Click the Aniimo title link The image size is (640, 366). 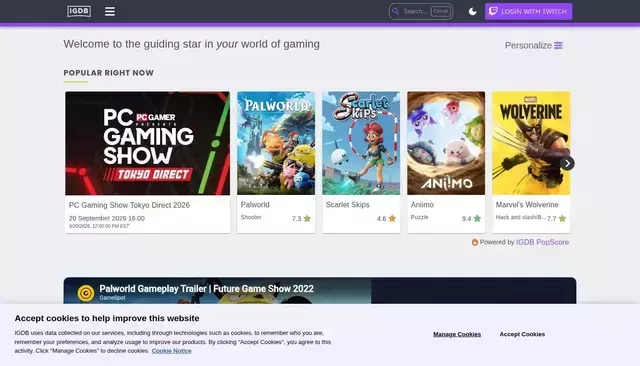(x=422, y=204)
